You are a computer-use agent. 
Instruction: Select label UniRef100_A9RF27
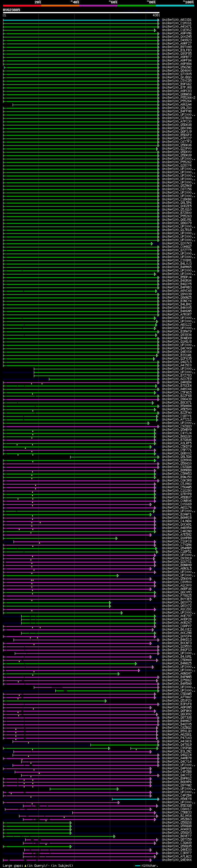177,44
